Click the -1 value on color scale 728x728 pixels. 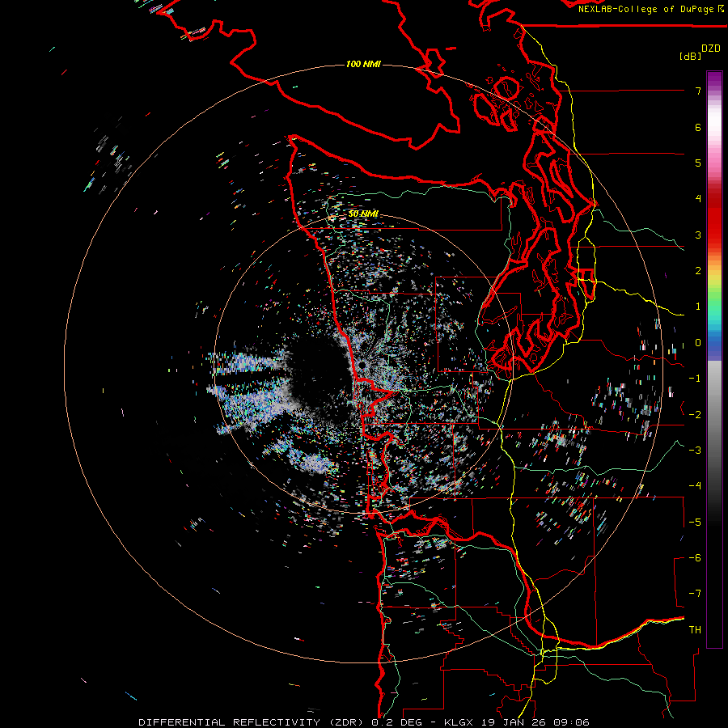tap(695, 379)
